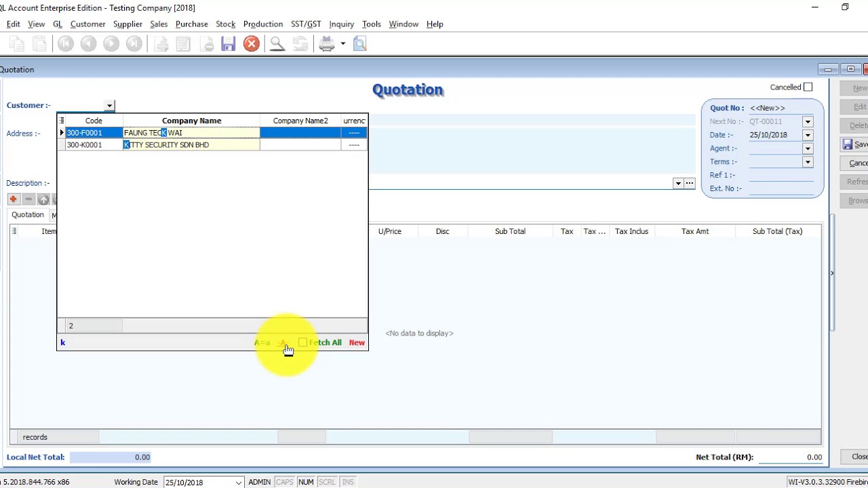Click the Print printer icon
The height and width of the screenshot is (488, 868).
click(x=327, y=44)
